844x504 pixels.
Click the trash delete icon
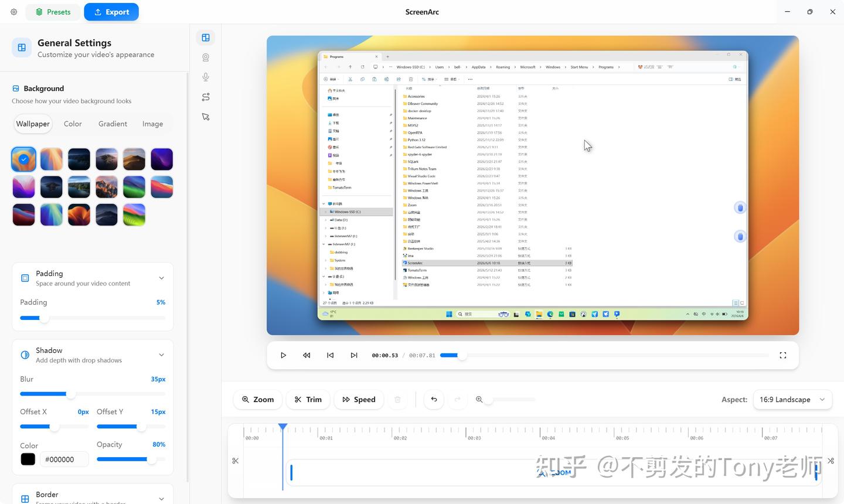click(x=397, y=400)
